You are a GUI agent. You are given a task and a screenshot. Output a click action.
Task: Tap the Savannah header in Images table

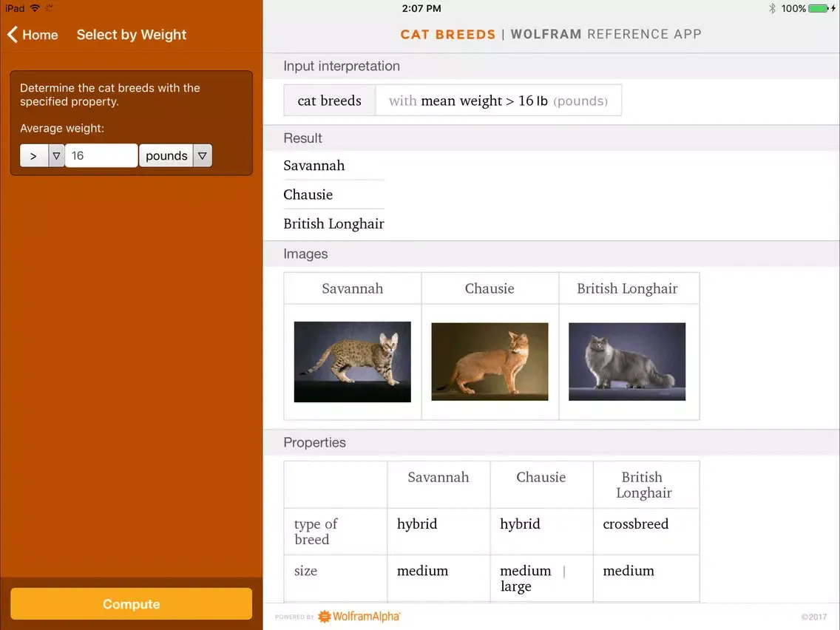[x=353, y=288]
